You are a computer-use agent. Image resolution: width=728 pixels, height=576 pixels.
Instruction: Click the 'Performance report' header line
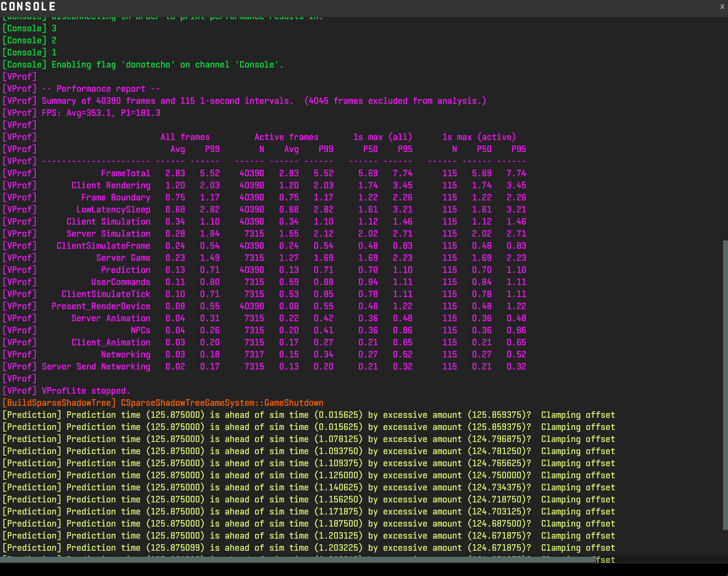coord(101,89)
